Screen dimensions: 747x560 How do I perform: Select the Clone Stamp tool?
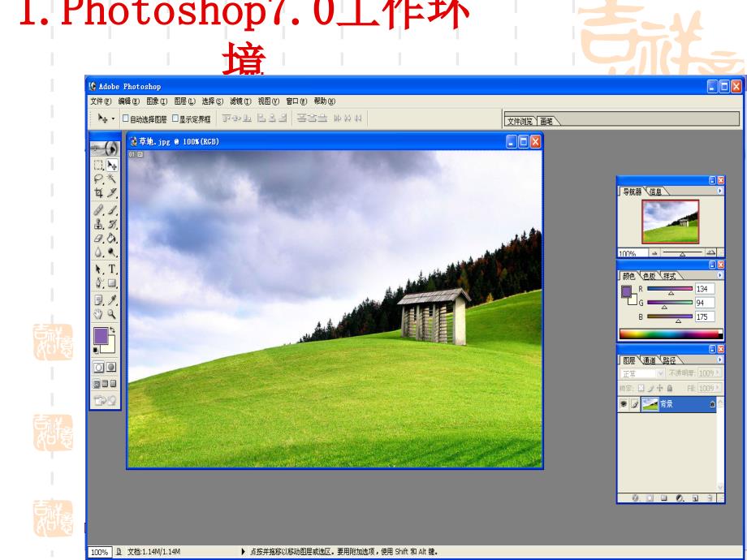tap(98, 224)
